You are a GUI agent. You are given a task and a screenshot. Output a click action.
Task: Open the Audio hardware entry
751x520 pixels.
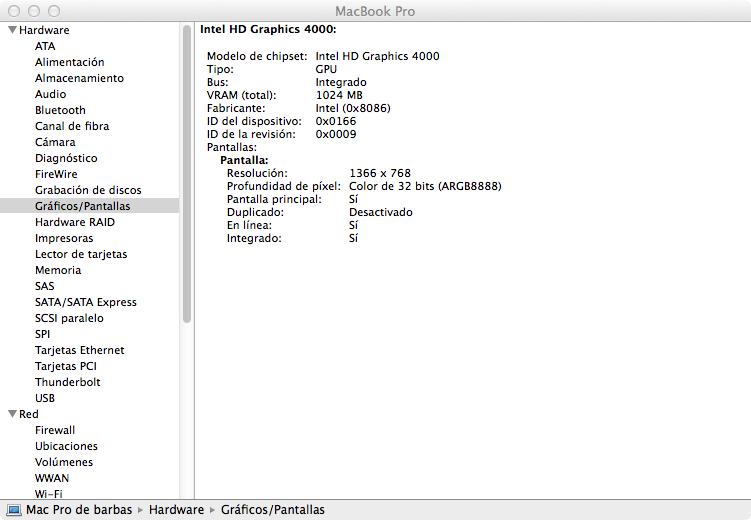[50, 94]
